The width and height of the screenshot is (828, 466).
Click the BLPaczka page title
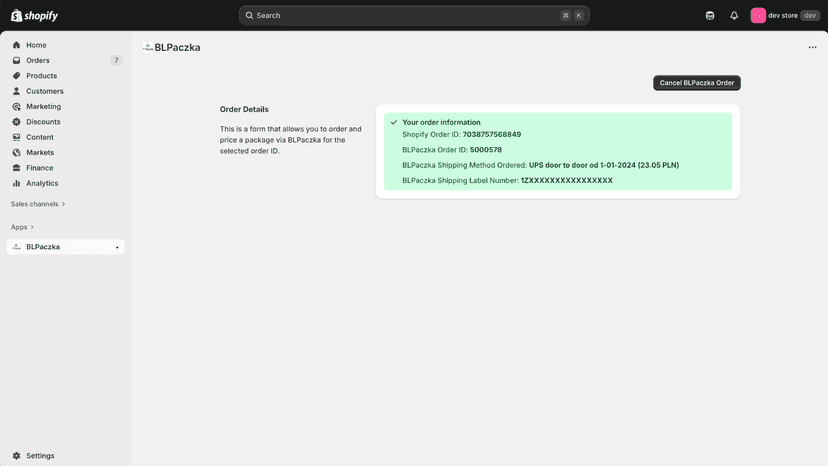pos(177,47)
